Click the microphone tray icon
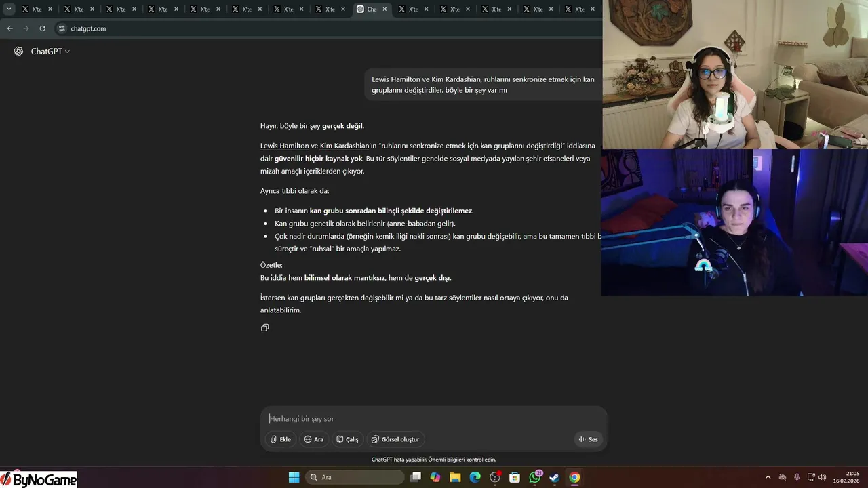Viewport: 868px width, 488px height. [x=797, y=477]
